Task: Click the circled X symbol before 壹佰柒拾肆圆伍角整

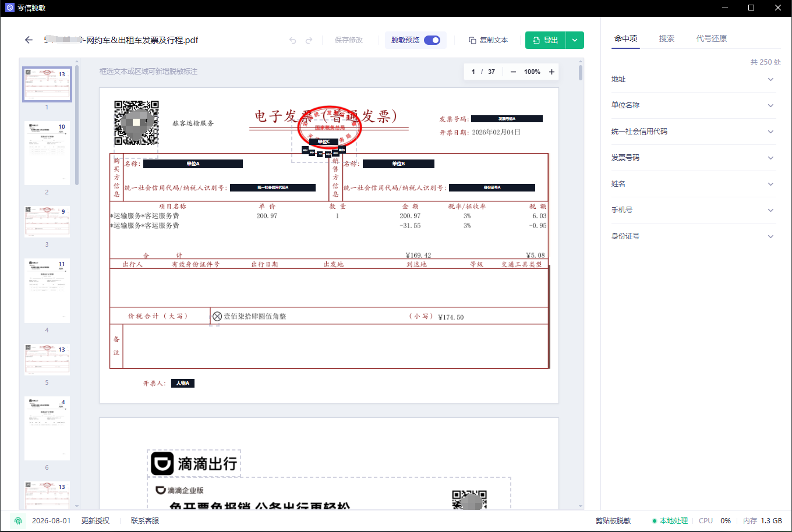Action: (217, 317)
